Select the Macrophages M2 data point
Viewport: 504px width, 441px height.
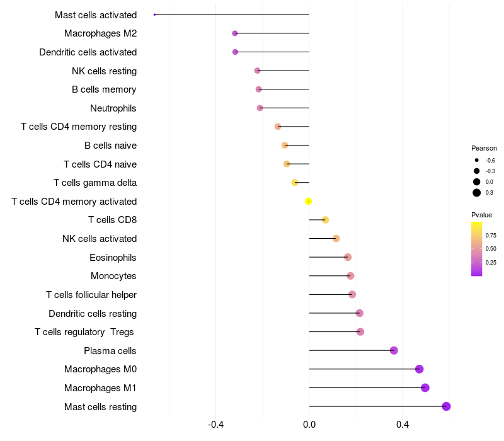[235, 33]
